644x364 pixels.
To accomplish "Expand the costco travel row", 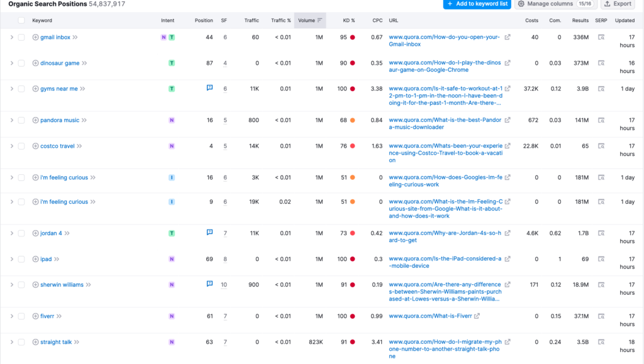I will click(x=11, y=146).
